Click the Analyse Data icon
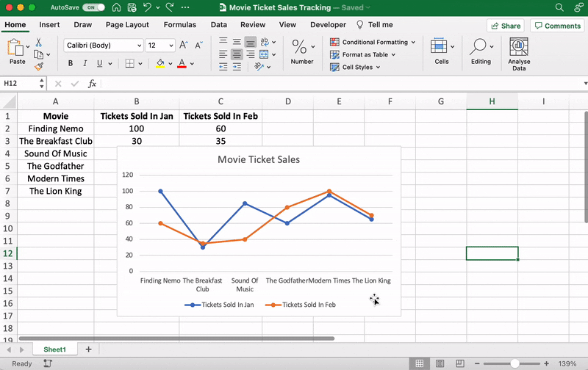The height and width of the screenshot is (370, 588). click(519, 46)
